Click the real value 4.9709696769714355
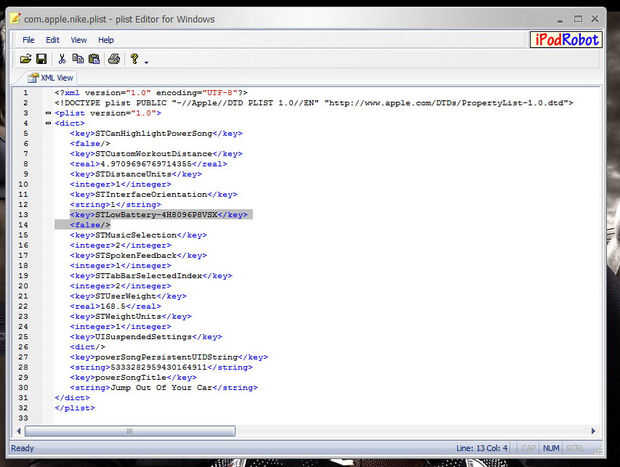The height and width of the screenshot is (467, 620). 148,164
